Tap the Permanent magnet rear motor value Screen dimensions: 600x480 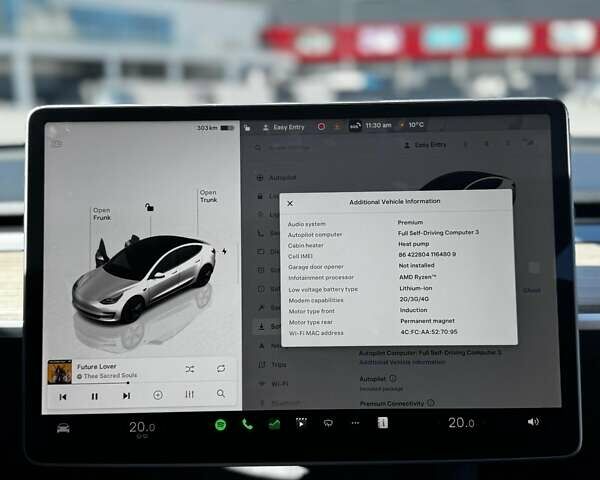427,320
